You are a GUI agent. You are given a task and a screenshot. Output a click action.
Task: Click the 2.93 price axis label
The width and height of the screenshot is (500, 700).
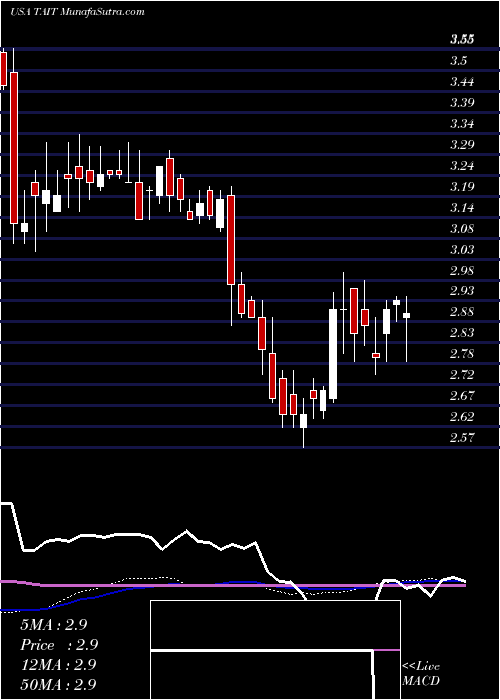coord(462,291)
